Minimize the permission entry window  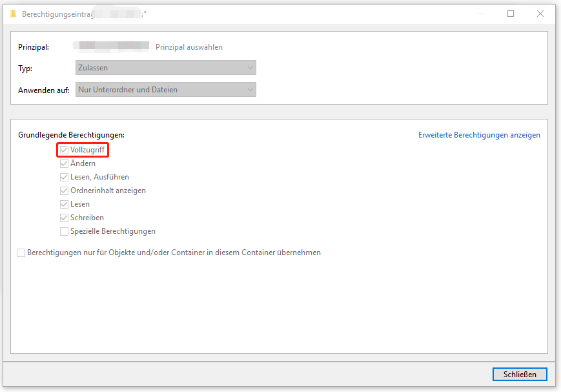[x=481, y=14]
